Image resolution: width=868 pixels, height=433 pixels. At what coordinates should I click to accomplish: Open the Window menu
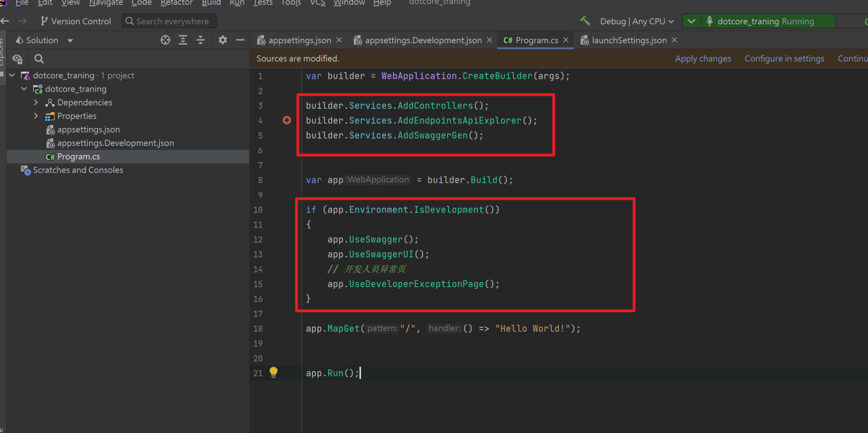point(349,3)
